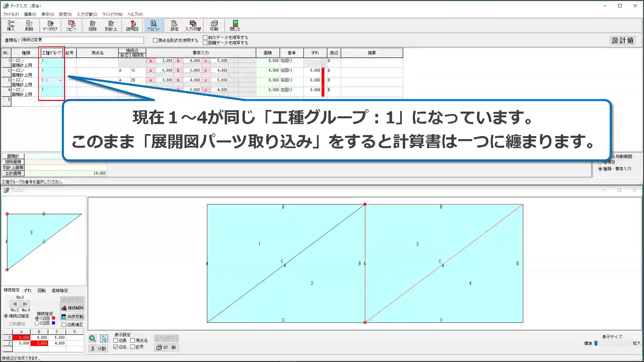This screenshot has height=362, width=644.
Task: Toggle the 測点名 display checkbox
Action: tap(133, 341)
